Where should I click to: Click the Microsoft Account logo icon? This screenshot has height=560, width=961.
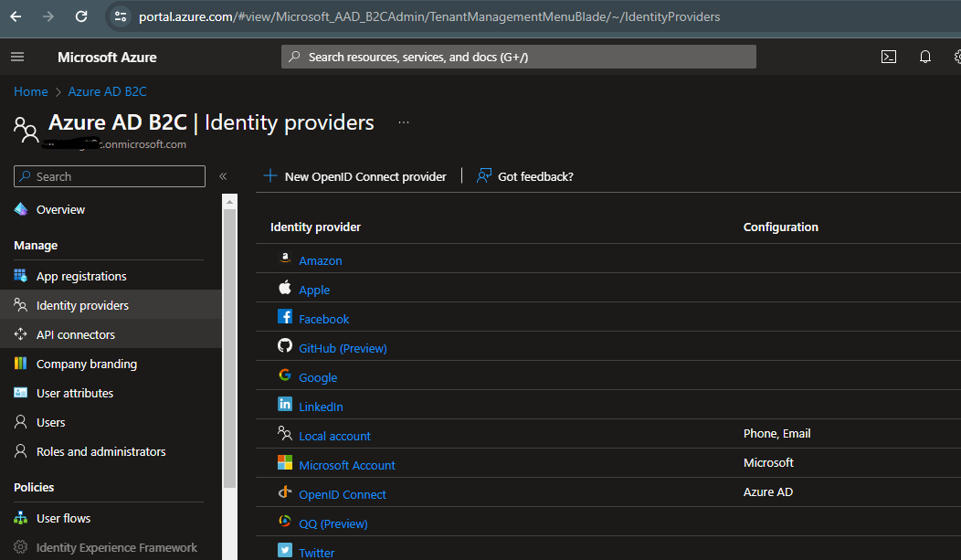point(285,462)
